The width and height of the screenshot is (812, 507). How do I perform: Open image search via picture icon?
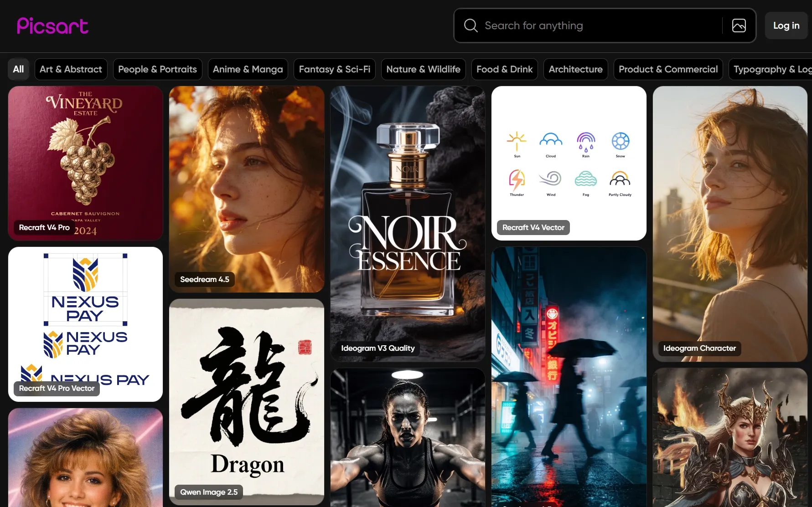[x=739, y=26]
